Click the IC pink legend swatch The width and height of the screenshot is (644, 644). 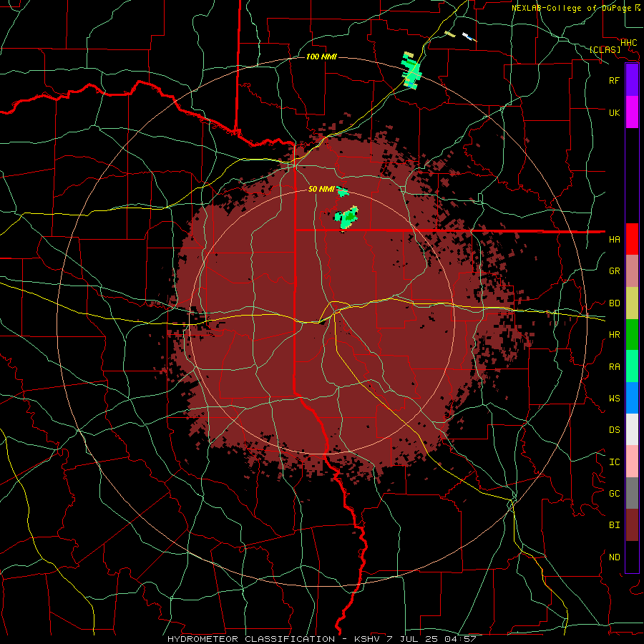click(632, 462)
